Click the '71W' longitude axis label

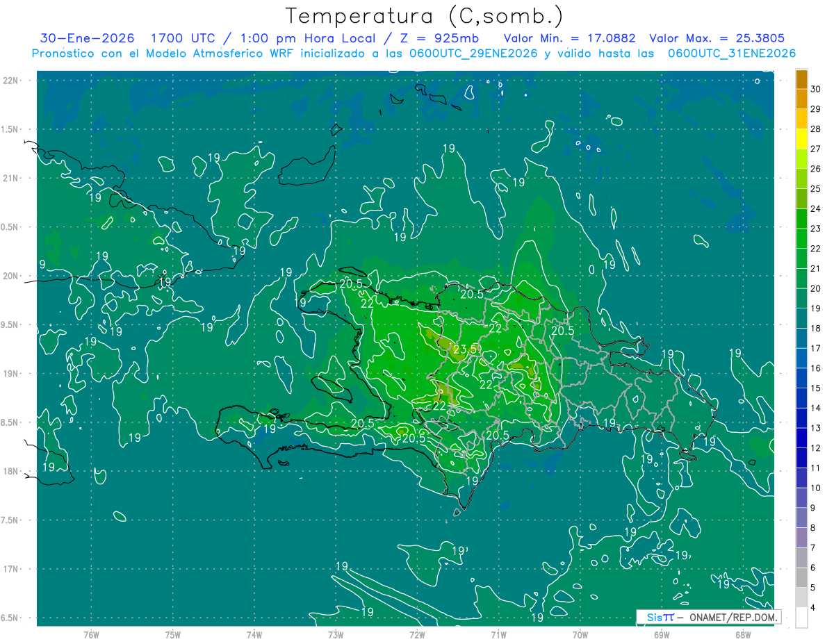coord(498,634)
